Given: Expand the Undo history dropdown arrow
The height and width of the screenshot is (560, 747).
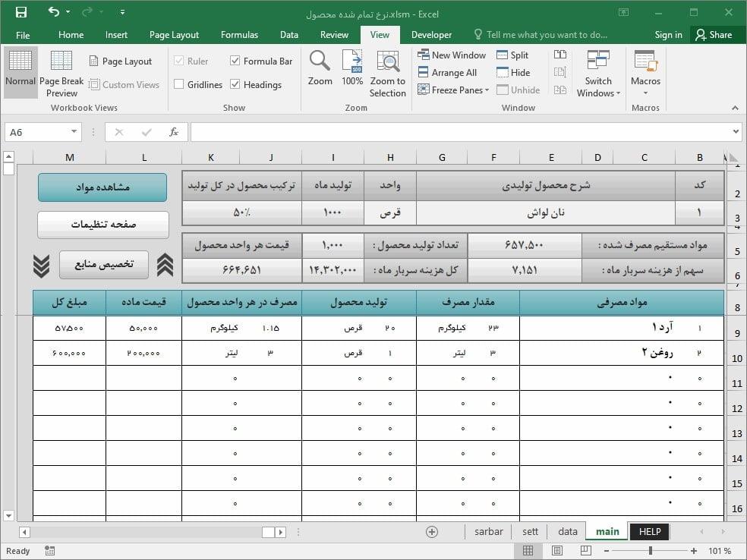Looking at the screenshot, I should tap(68, 12).
